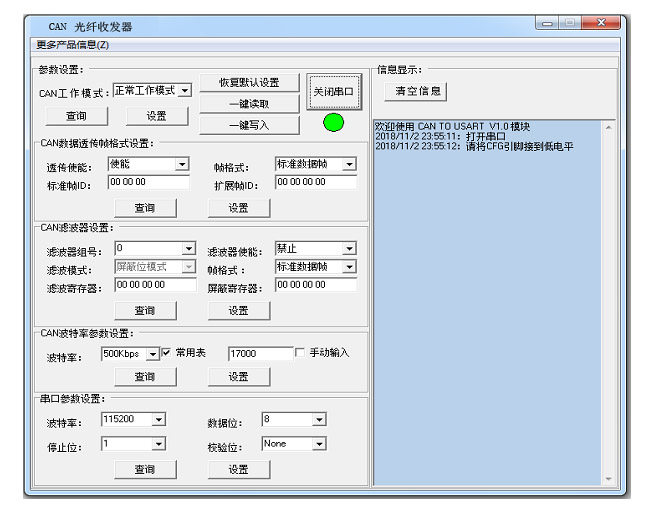Click the 标准帧ID input field
Screen dimensions: 647x514
148,183
